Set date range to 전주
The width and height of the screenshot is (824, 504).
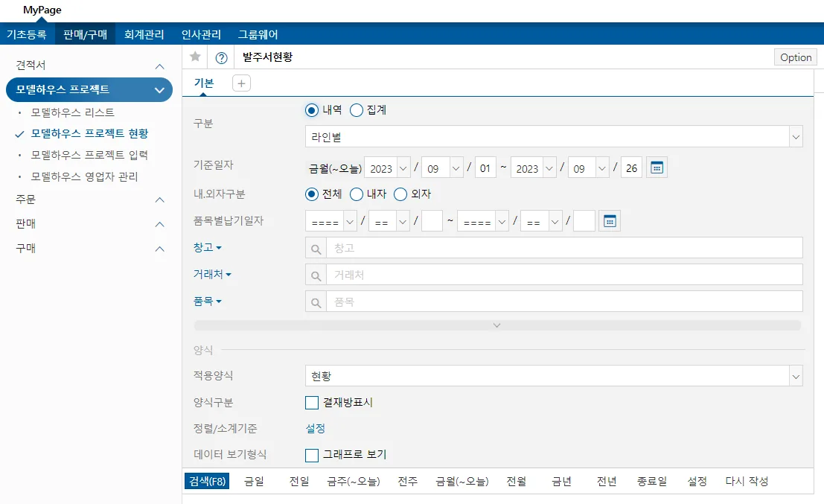pyautogui.click(x=408, y=481)
